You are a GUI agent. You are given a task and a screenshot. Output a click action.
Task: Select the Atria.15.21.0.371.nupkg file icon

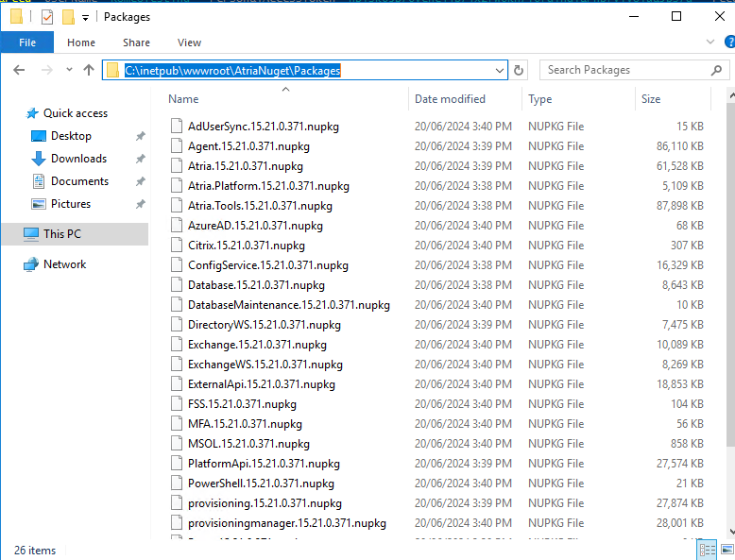point(177,166)
